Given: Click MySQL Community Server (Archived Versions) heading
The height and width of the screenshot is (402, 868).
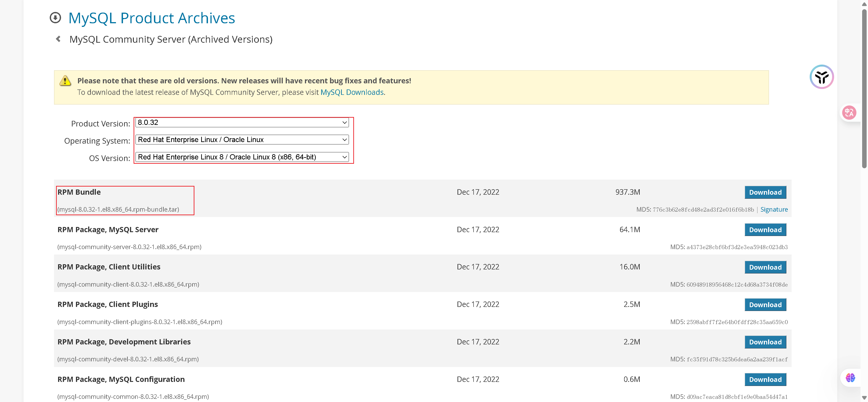Looking at the screenshot, I should [x=171, y=39].
